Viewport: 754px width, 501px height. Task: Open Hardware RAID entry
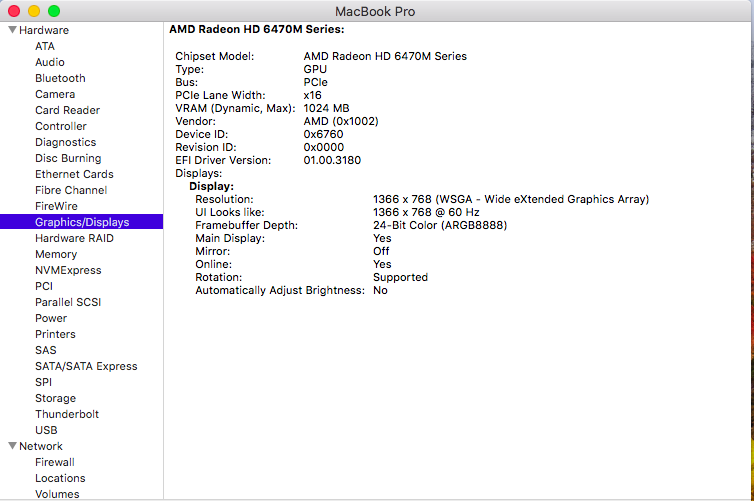pyautogui.click(x=74, y=238)
